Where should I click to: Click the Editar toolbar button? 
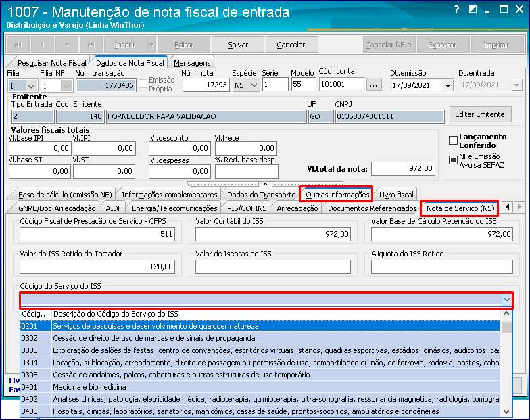[184, 45]
